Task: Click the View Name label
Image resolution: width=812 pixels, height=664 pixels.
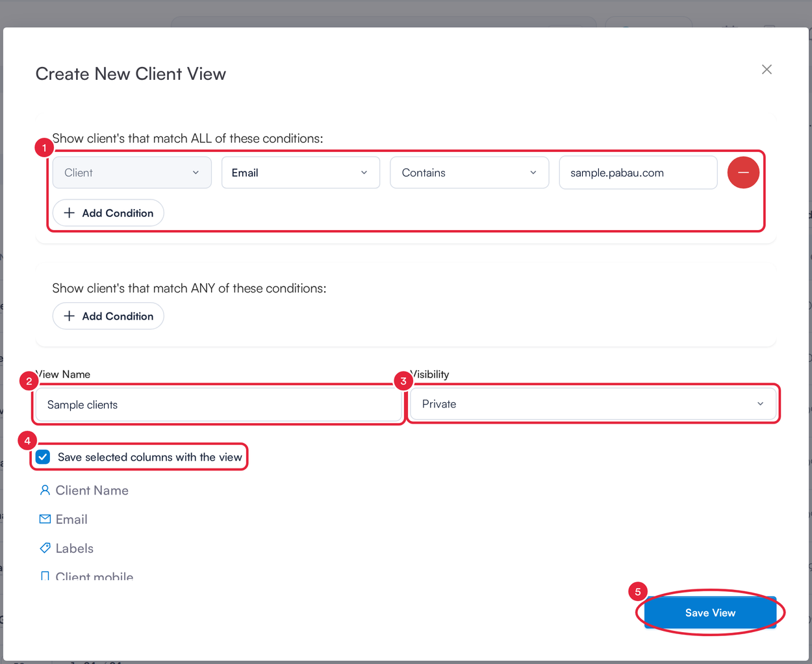Action: 63,374
